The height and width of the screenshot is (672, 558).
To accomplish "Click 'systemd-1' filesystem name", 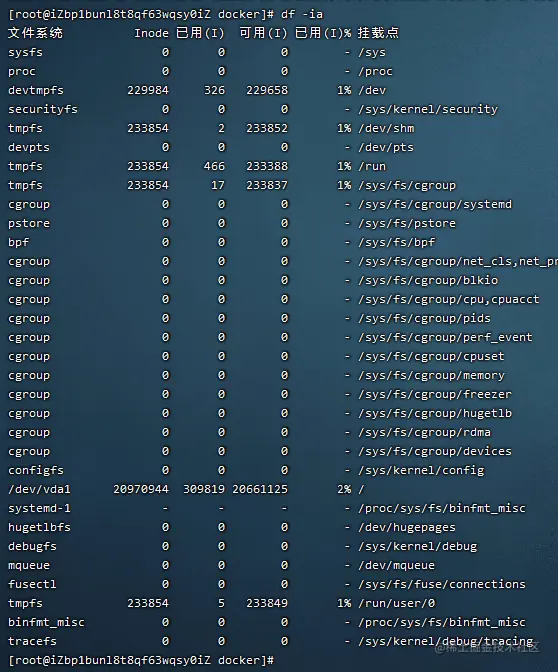I will 39,508.
